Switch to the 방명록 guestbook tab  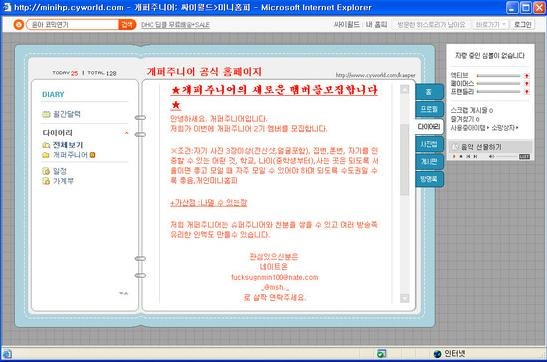(429, 179)
